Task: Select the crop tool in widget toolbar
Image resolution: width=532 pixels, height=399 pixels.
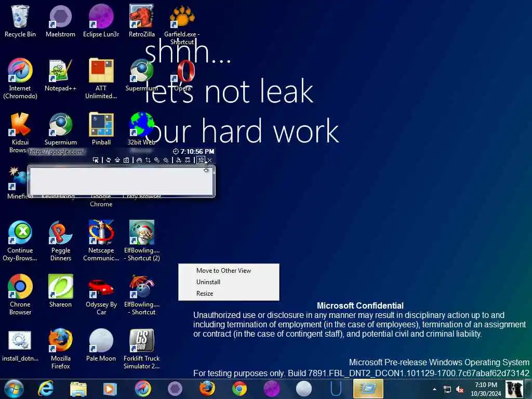Action: (148, 160)
